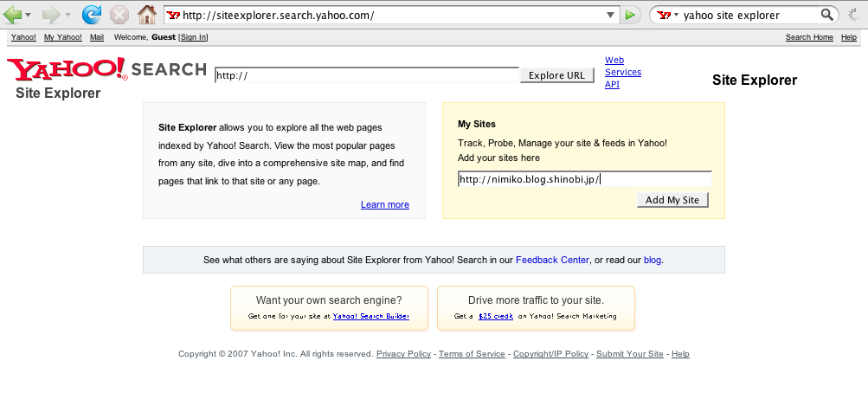Click the green back arrow button
The height and width of the screenshot is (406, 868).
12,15
